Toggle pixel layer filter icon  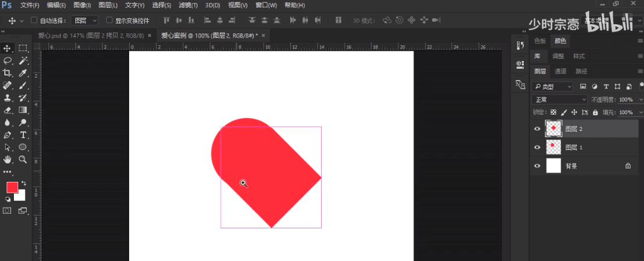583,86
